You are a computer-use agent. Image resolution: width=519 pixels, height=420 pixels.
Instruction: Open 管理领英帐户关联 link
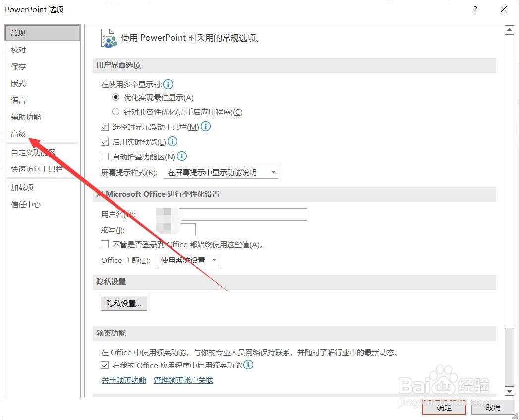coord(183,380)
